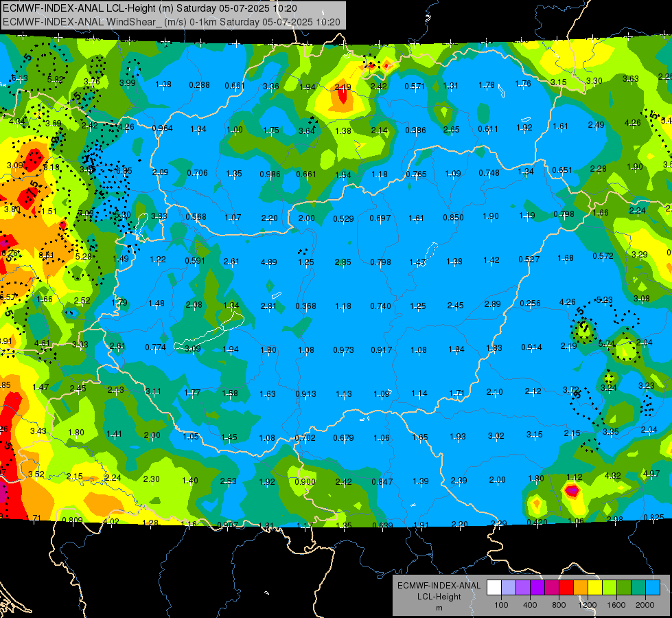
Task: Click the wind shear value 0.748
Action: [x=489, y=173]
